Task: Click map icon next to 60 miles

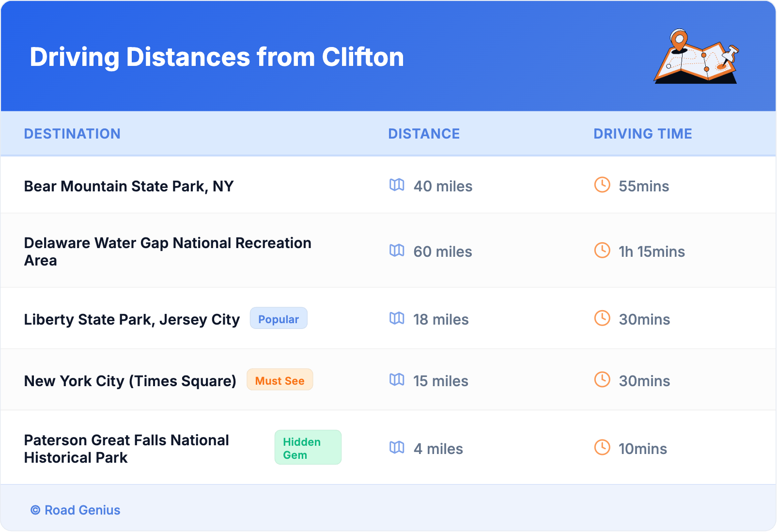Action: (x=397, y=250)
